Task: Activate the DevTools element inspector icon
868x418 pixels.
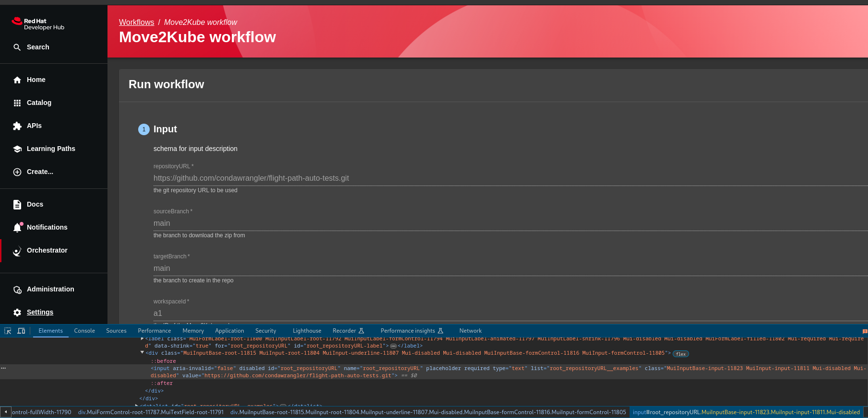Action: tap(8, 331)
